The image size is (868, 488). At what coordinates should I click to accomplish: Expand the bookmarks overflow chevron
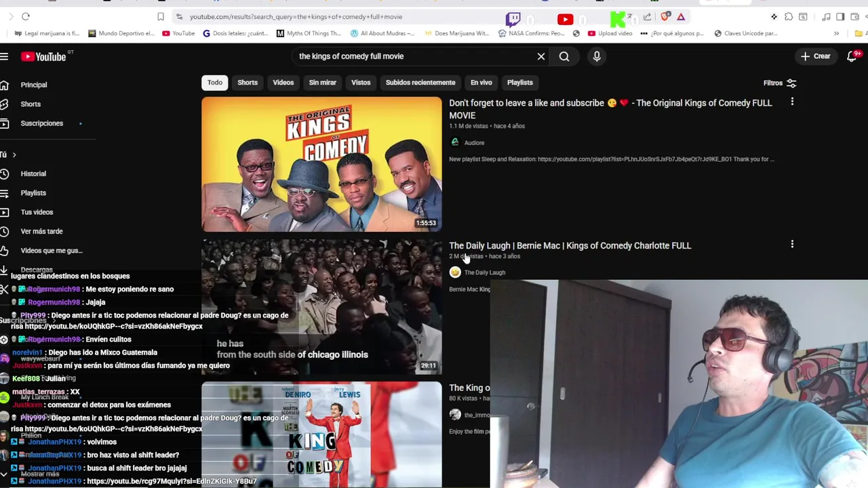pyautogui.click(x=836, y=33)
